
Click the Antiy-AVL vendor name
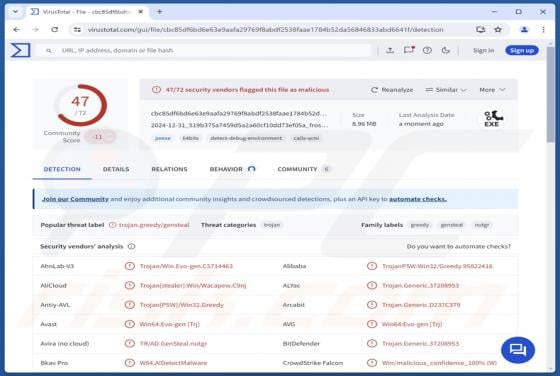[x=55, y=305]
